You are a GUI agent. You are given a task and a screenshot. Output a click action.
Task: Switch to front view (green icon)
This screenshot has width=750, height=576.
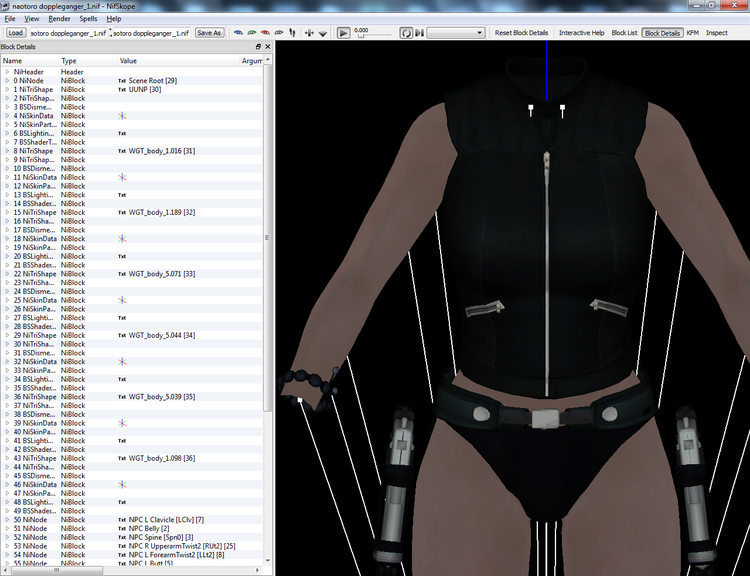(x=252, y=33)
